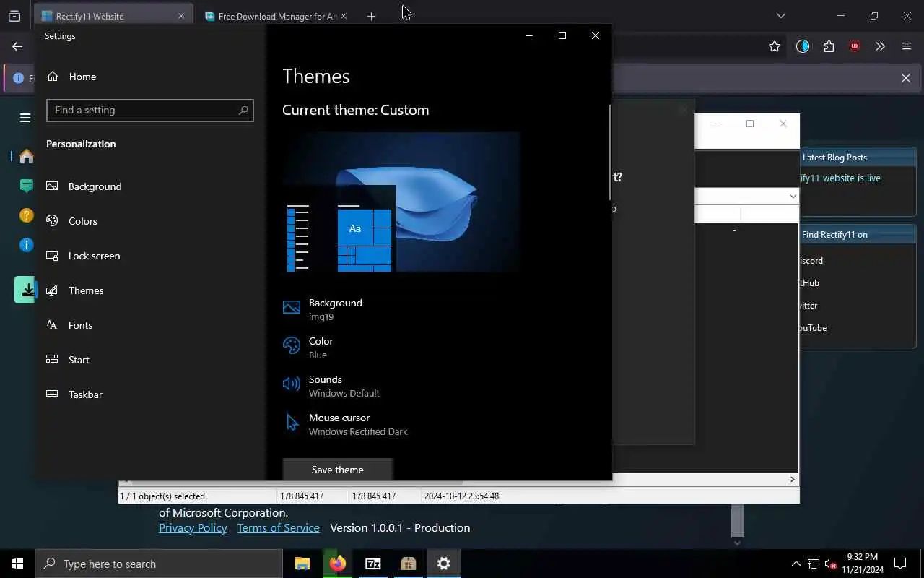Click the Save theme button
Viewport: 924px width, 578px height.
tap(337, 470)
